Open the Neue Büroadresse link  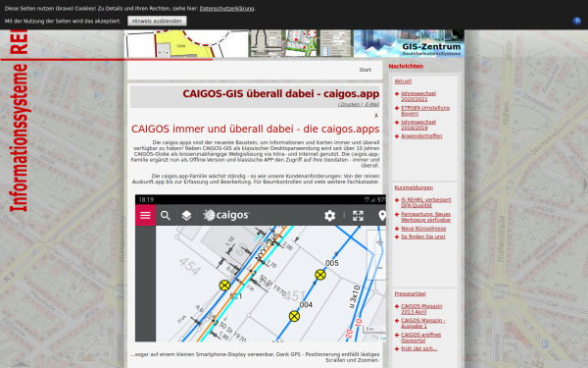(423, 229)
